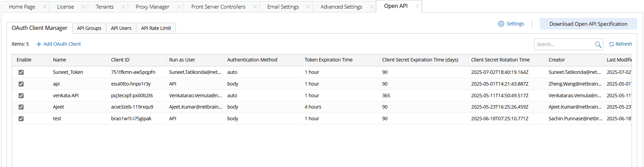Toggle the test client enable checkbox
The width and height of the screenshot is (644, 167).
21,119
